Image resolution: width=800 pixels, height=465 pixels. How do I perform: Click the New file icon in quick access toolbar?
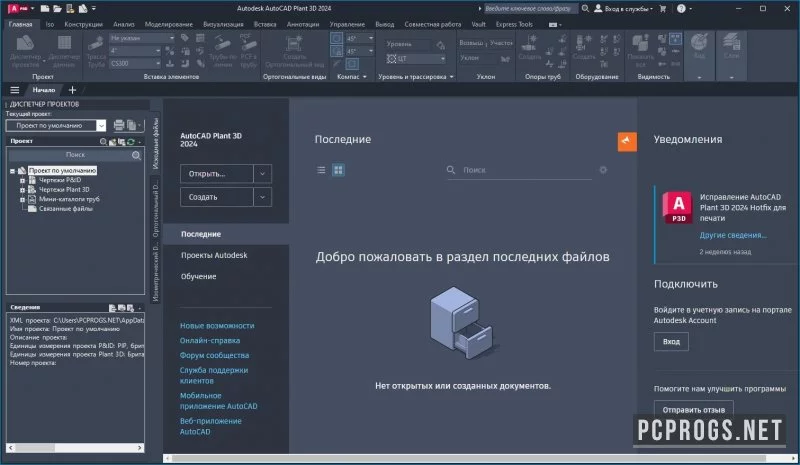tap(45, 8)
